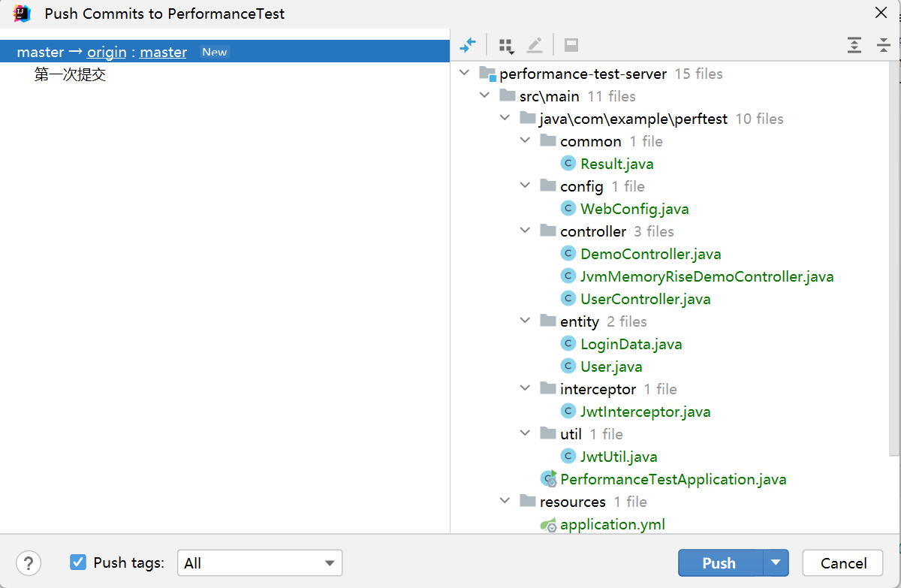Image resolution: width=901 pixels, height=588 pixels.
Task: Select the DemoController.java file name
Action: [x=651, y=254]
